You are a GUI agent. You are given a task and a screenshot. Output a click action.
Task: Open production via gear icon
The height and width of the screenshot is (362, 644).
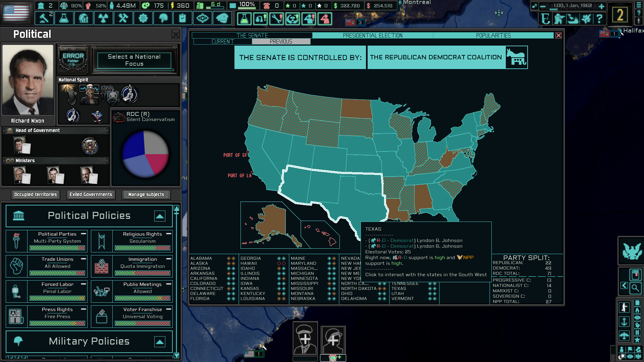(143, 18)
